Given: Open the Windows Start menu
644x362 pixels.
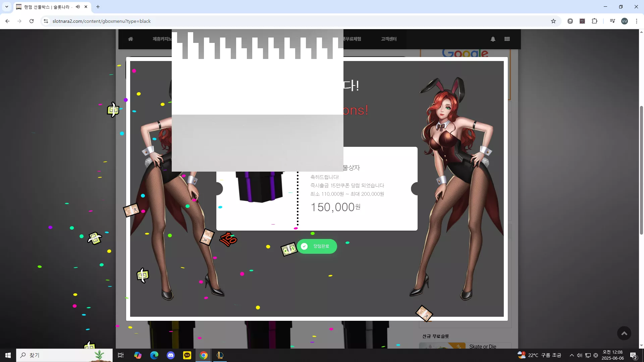Looking at the screenshot, I should pos(8,355).
